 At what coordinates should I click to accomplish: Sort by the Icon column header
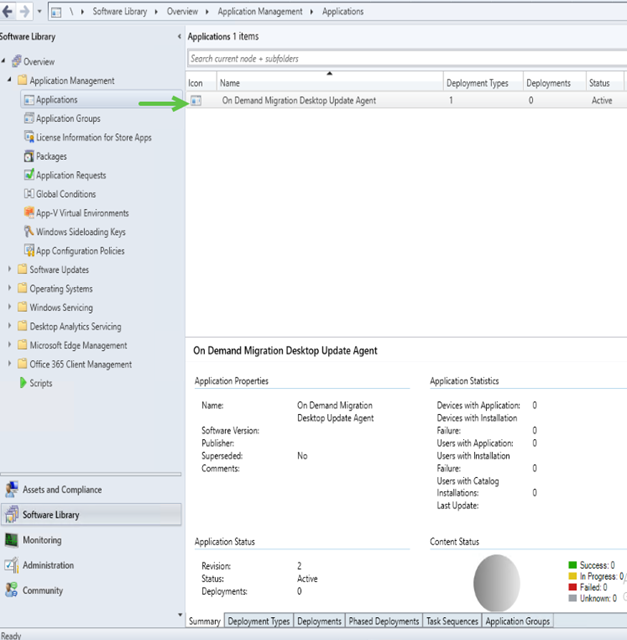pos(201,83)
